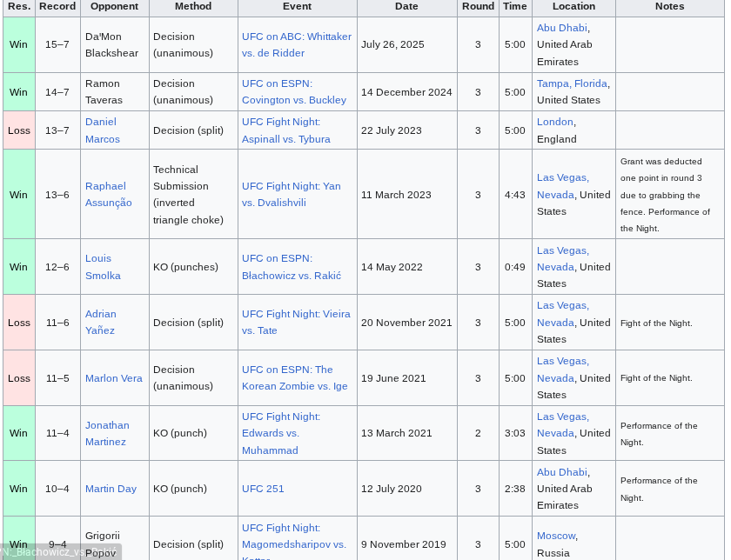Screen dimensions: 731x560
Task: Select the Ramon Taveras opponent cell
Action: [115, 92]
